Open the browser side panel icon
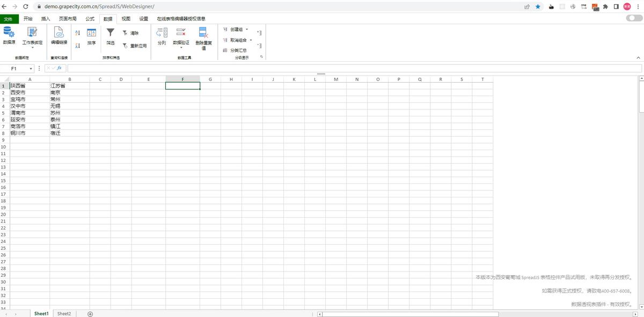 coord(616,6)
